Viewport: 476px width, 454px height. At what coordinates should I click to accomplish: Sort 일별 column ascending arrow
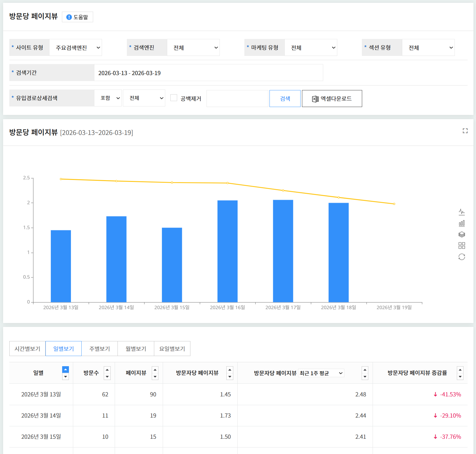[66, 370]
